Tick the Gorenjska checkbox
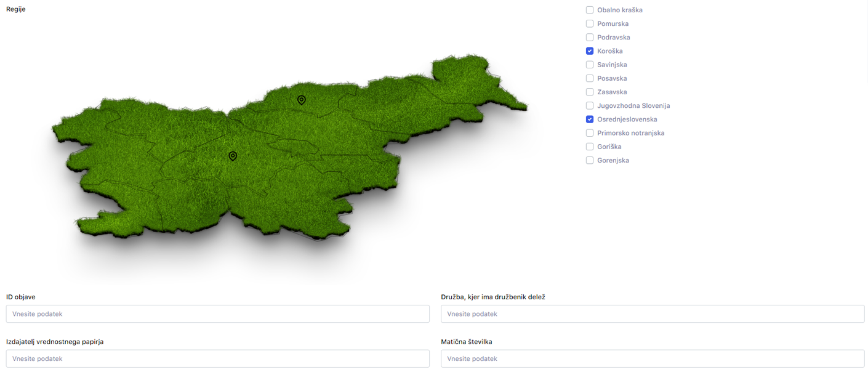The image size is (868, 372). pos(590,160)
